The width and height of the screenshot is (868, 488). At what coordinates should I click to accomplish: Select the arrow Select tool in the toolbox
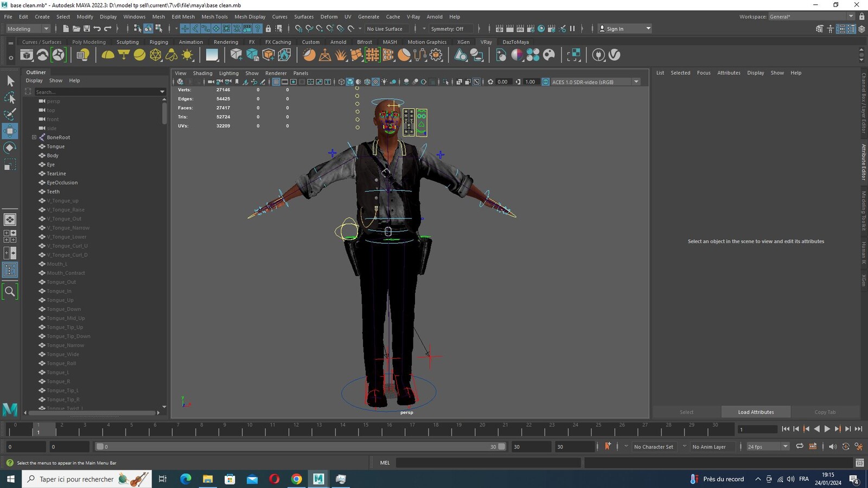click(10, 81)
